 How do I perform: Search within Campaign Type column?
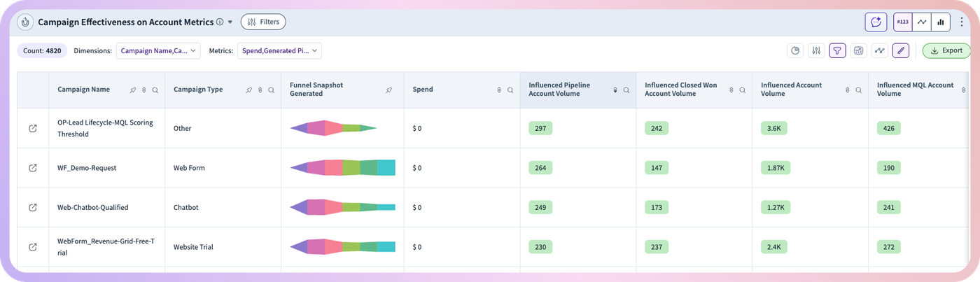pos(271,90)
